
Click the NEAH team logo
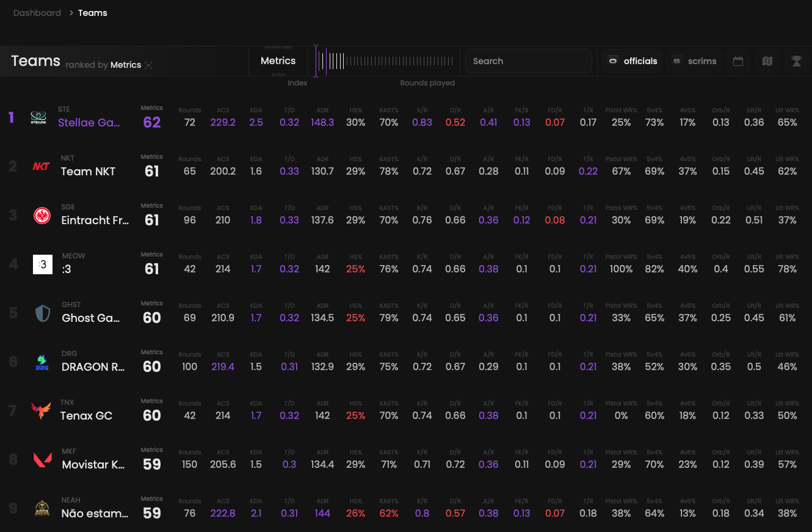tap(42, 509)
